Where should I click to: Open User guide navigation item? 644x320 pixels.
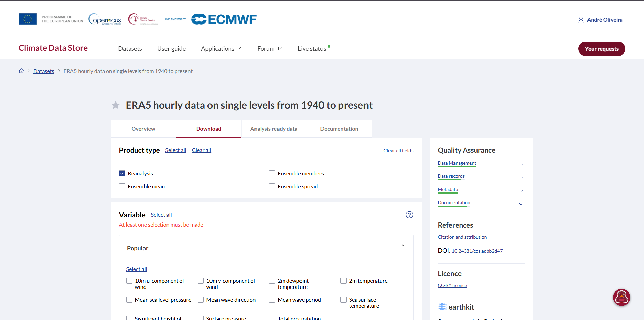[x=172, y=49]
